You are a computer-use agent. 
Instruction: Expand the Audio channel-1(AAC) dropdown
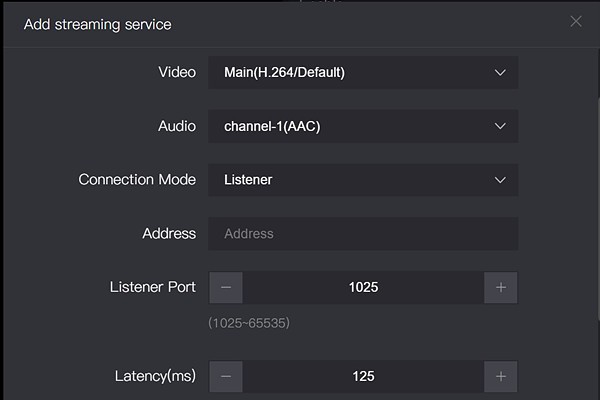coord(350,126)
